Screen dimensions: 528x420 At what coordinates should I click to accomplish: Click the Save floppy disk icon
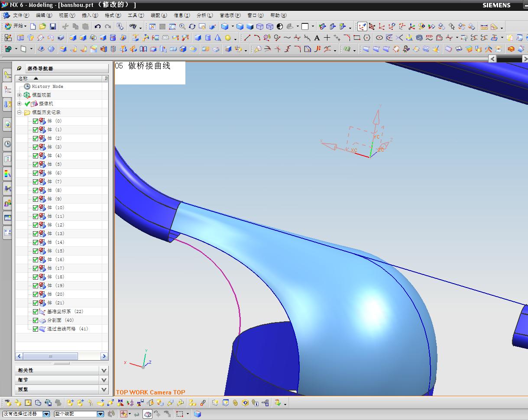[53, 26]
